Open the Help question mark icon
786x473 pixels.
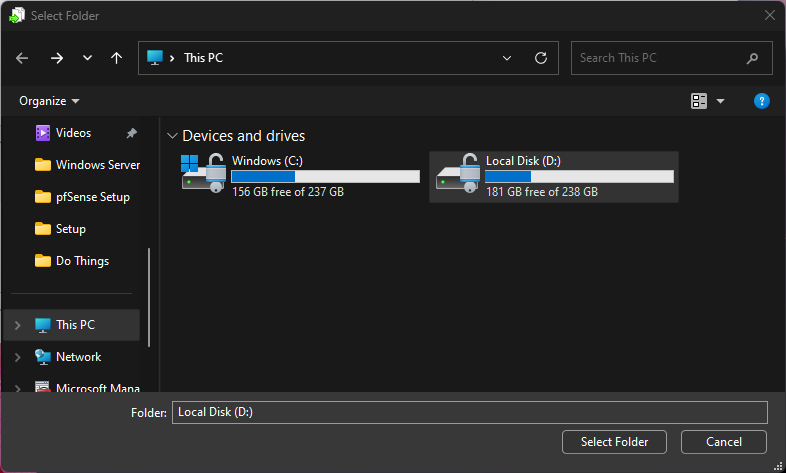click(x=761, y=101)
